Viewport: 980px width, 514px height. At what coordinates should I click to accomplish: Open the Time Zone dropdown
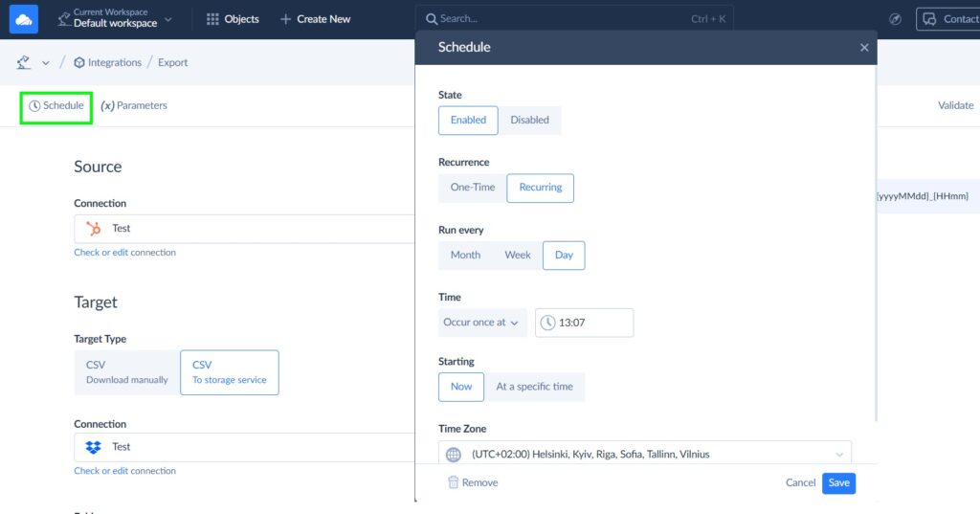click(x=645, y=454)
